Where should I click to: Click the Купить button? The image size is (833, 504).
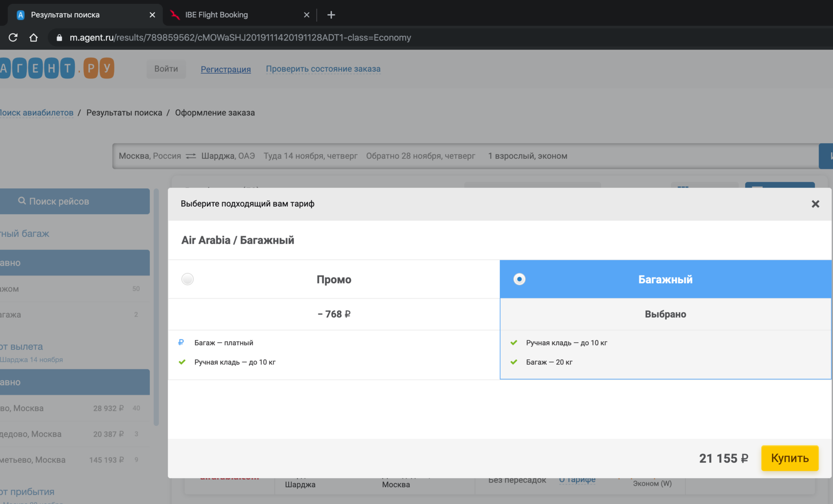tap(790, 458)
